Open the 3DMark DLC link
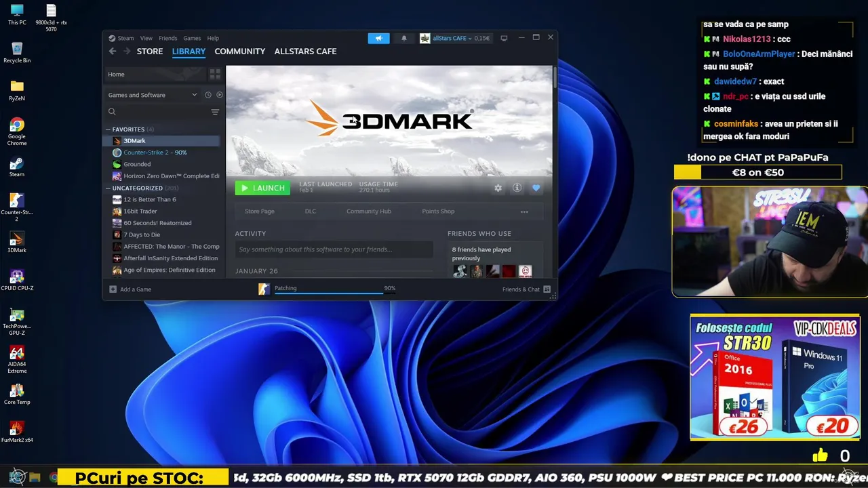The width and height of the screenshot is (868, 488). [x=311, y=211]
